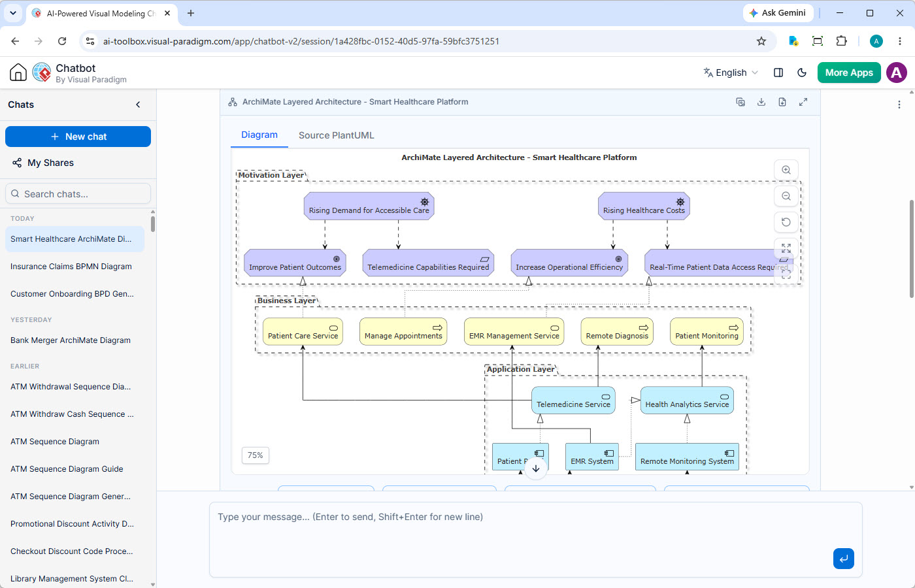Fit diagram to screen with four-arrow icon
915x588 pixels.
[x=786, y=248]
